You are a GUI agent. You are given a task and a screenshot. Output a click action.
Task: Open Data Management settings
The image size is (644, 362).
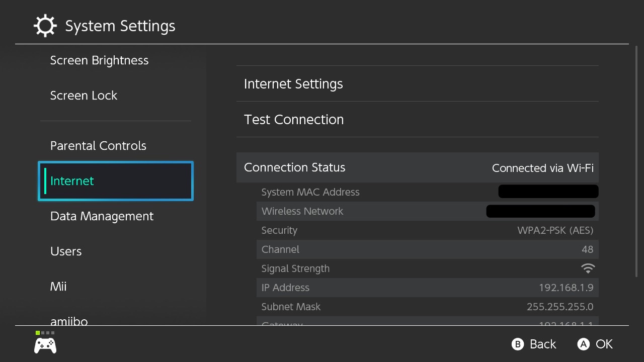(x=102, y=216)
